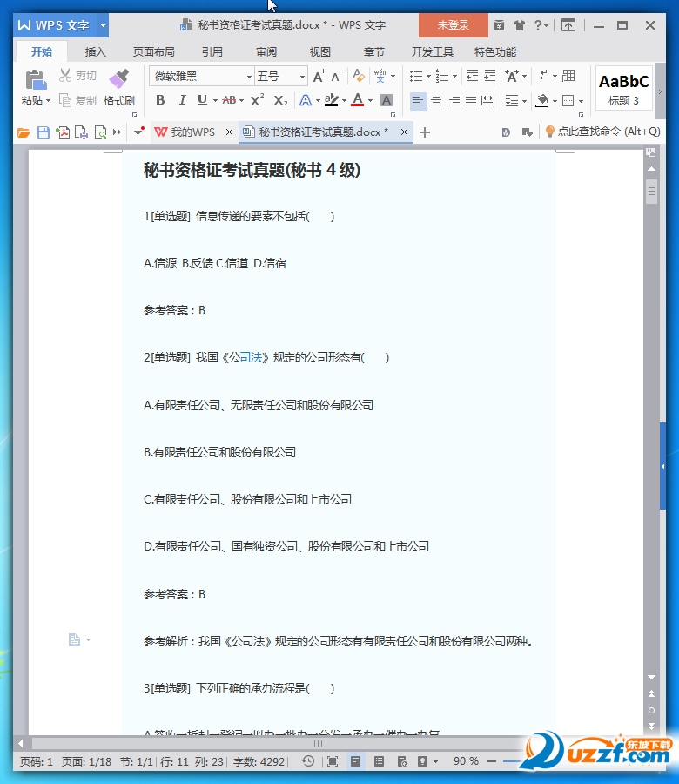Open new document tab with plus
The height and width of the screenshot is (784, 679).
coord(425,132)
